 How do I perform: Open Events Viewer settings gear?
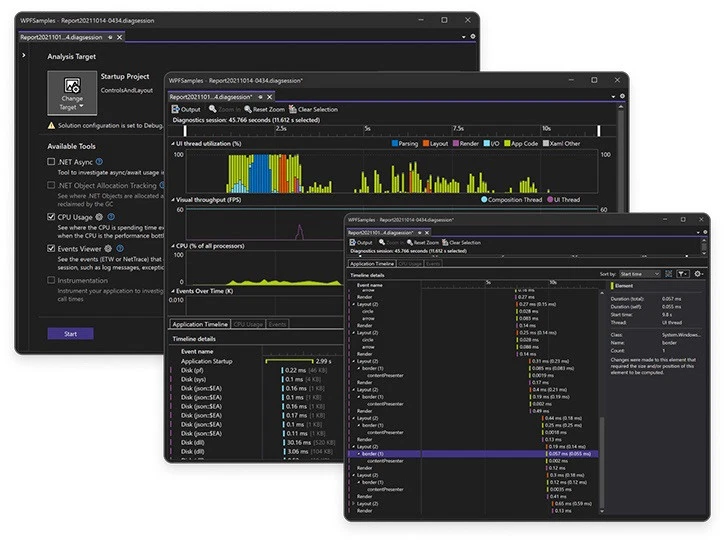(108, 248)
